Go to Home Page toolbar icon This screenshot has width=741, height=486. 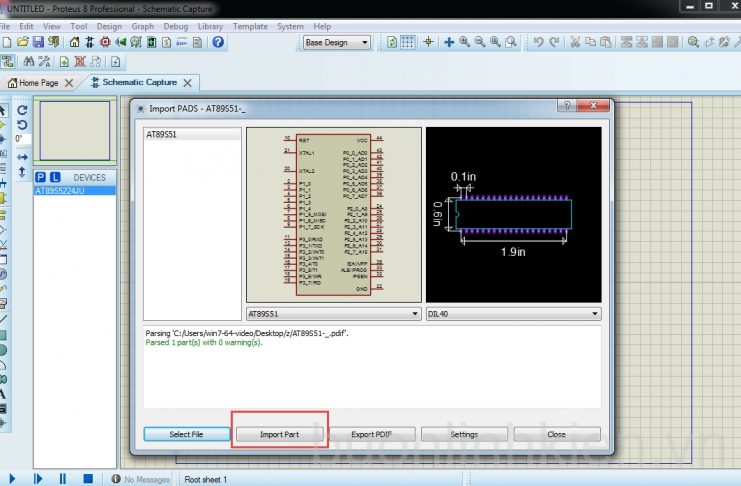(74, 42)
